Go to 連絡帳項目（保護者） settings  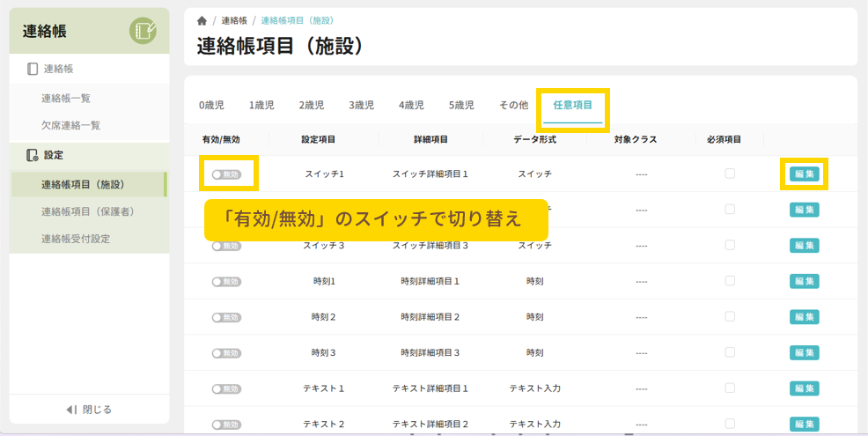point(87,211)
